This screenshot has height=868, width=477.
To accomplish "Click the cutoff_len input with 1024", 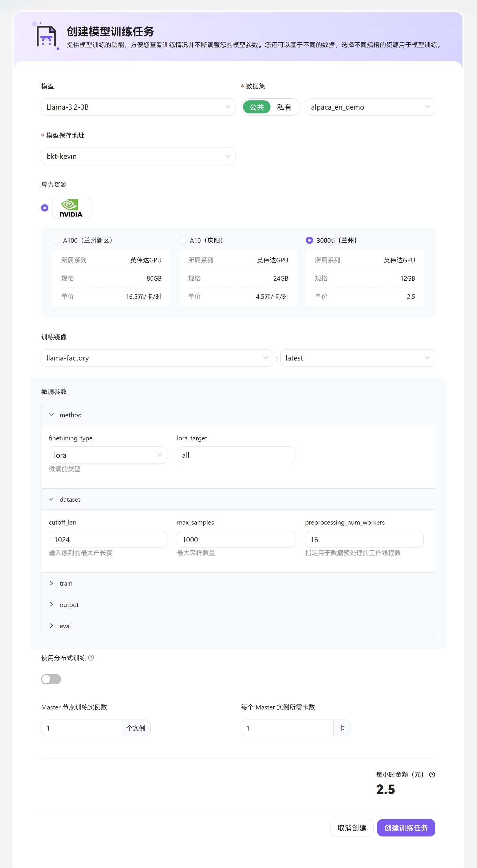I will 108,540.
